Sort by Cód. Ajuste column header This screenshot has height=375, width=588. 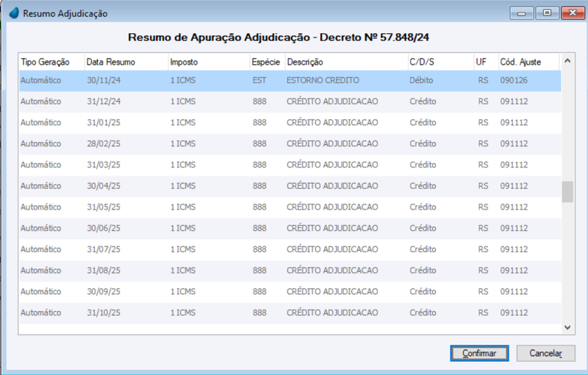(x=528, y=62)
